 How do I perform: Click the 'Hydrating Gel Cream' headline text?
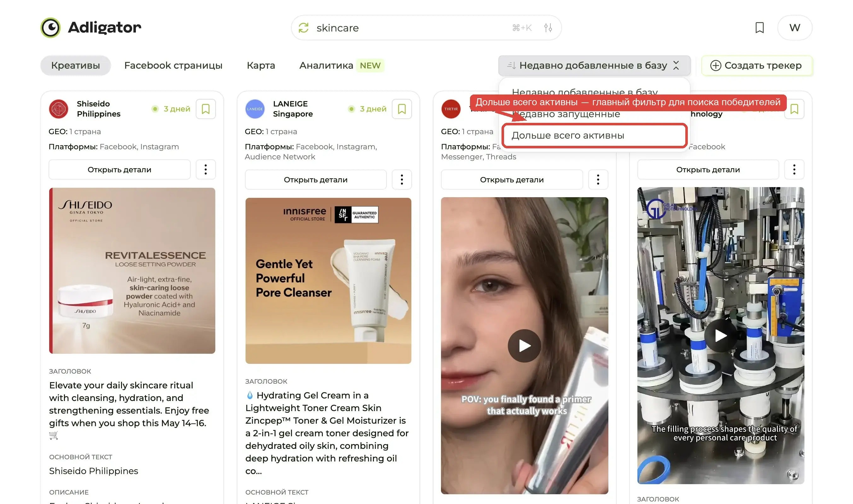(327, 433)
